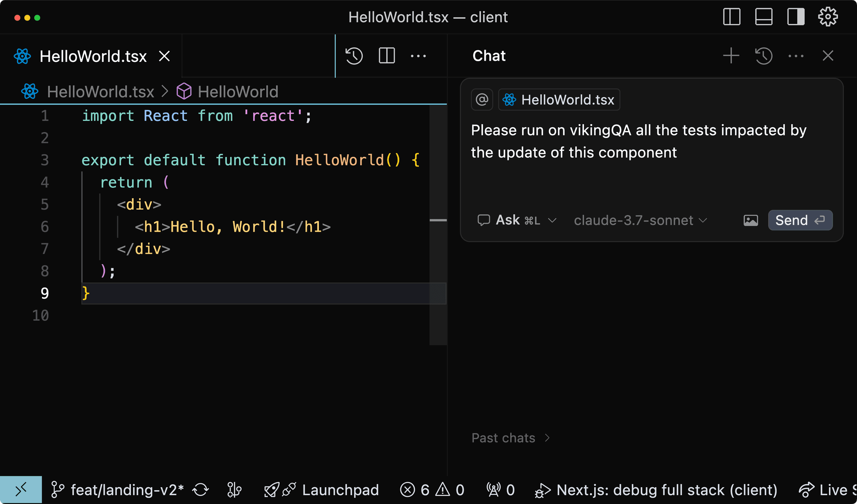The image size is (857, 504).
Task: Click the Live Share icon in status bar
Action: click(x=807, y=490)
